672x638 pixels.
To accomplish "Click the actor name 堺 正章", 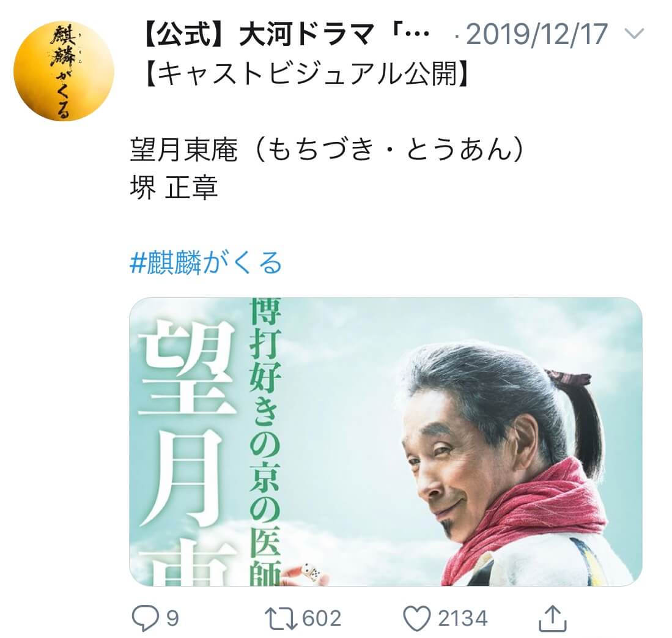I will 174,187.
